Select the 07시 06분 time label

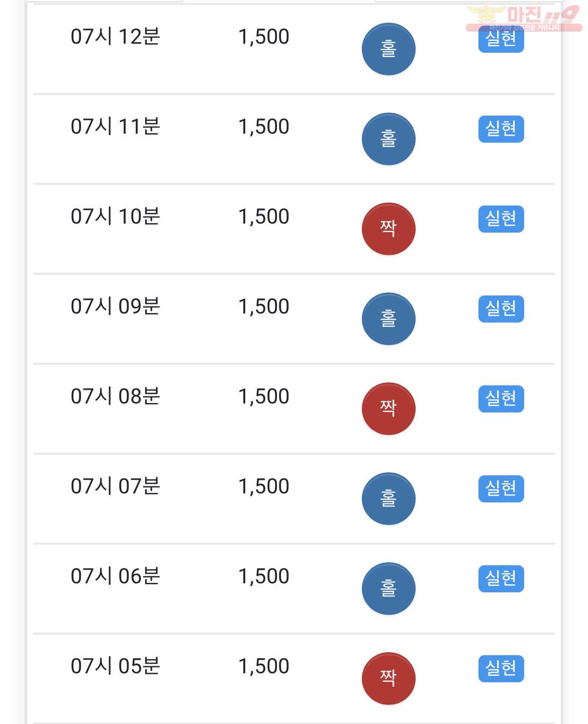(115, 576)
